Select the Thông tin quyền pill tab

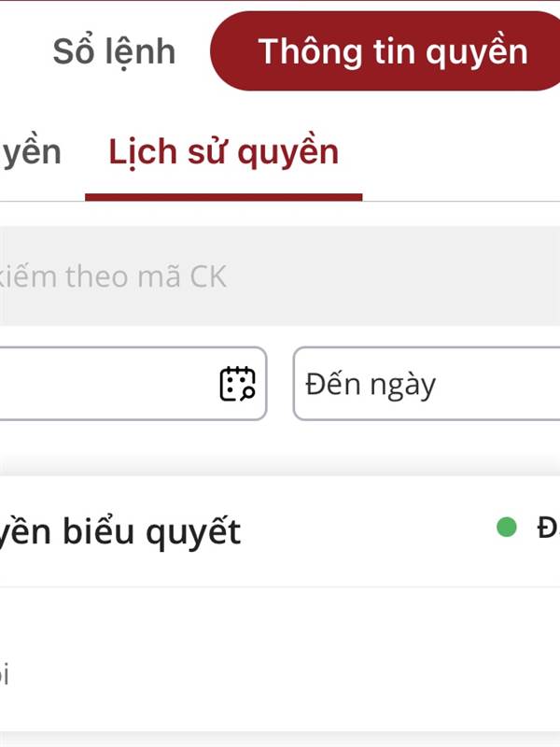click(385, 51)
